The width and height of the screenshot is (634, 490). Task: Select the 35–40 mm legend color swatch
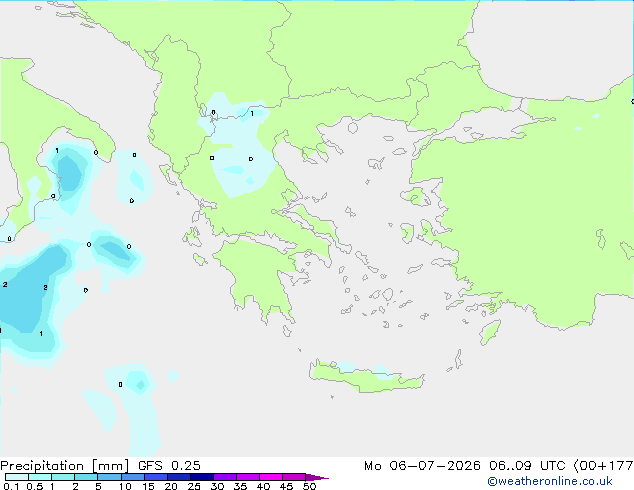click(248, 477)
